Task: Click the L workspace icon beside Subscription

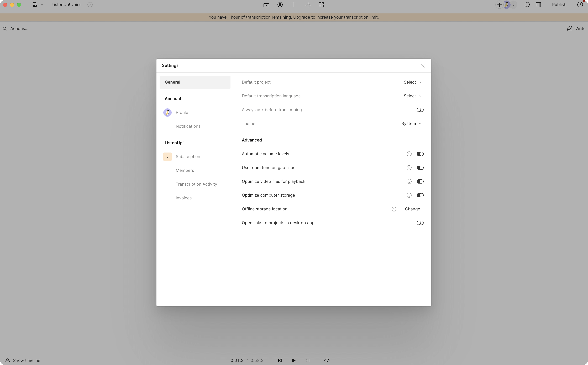Action: coord(167,157)
